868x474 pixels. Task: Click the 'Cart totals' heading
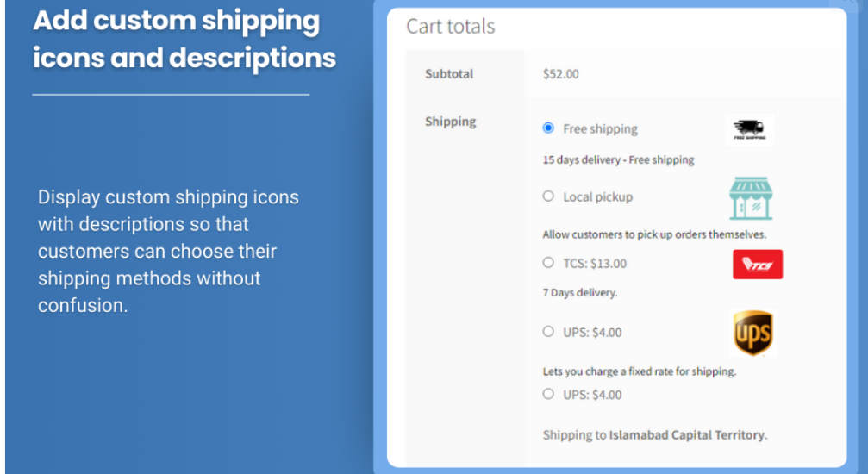click(x=451, y=26)
